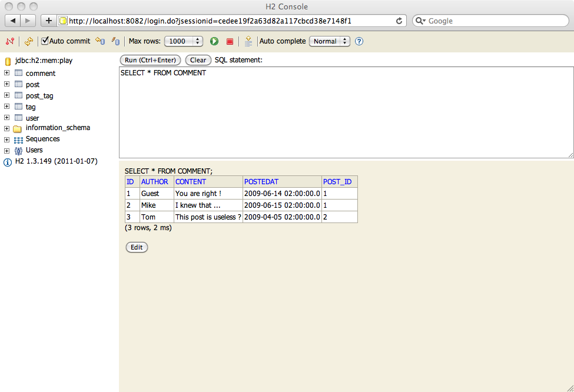574x392 pixels.
Task: Click the Commit icon
Action: [x=115, y=41]
